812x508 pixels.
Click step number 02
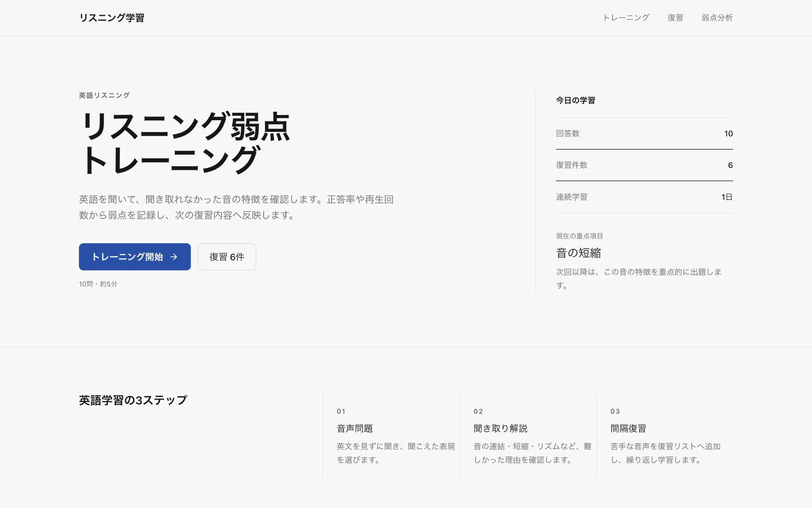(x=478, y=411)
